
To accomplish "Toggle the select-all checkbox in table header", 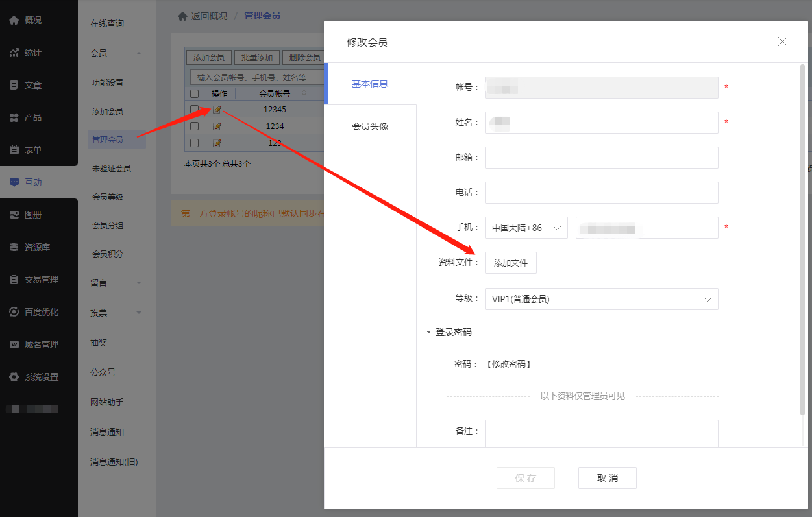I will click(x=194, y=93).
